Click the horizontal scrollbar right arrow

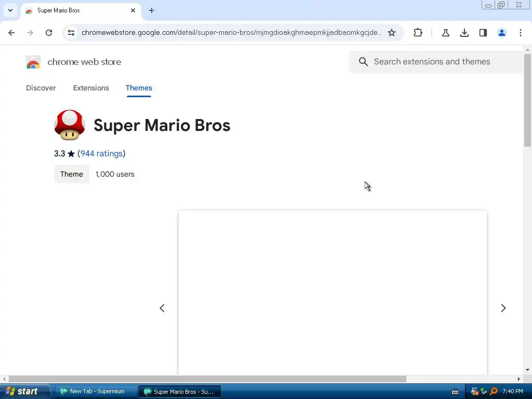[519, 379]
